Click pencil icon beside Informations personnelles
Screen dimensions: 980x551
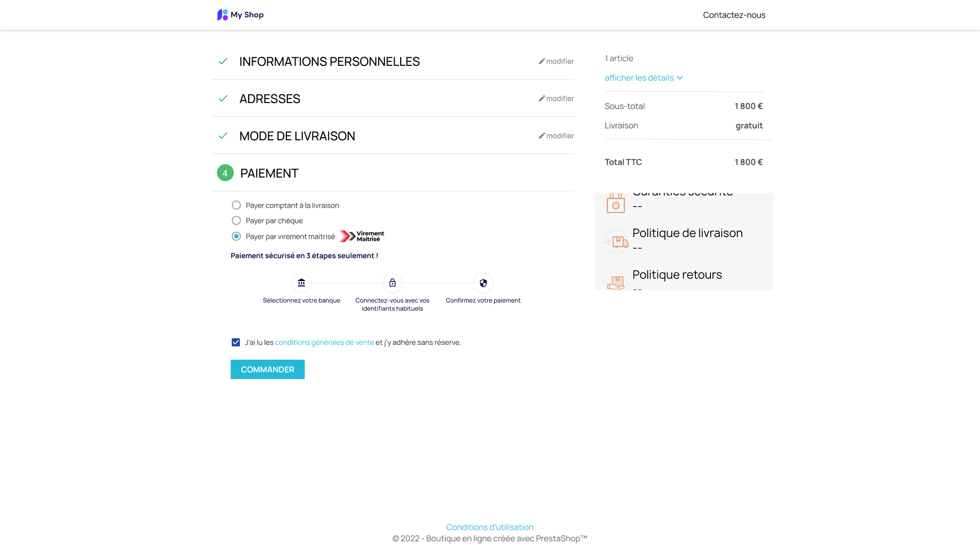click(x=542, y=61)
